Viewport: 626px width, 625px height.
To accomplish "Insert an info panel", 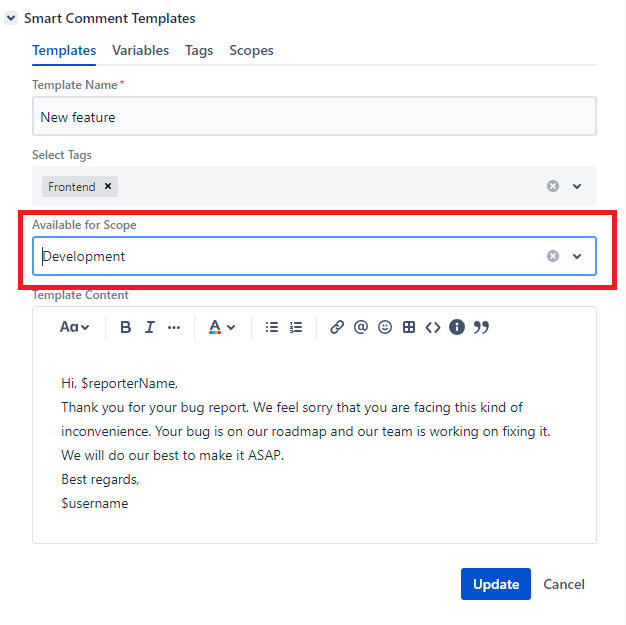I will tap(457, 327).
